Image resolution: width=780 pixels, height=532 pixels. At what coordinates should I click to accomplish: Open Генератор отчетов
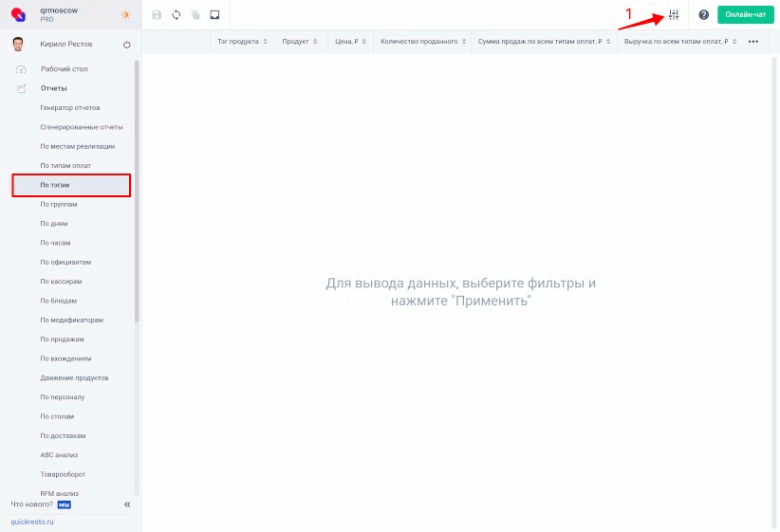(x=70, y=108)
